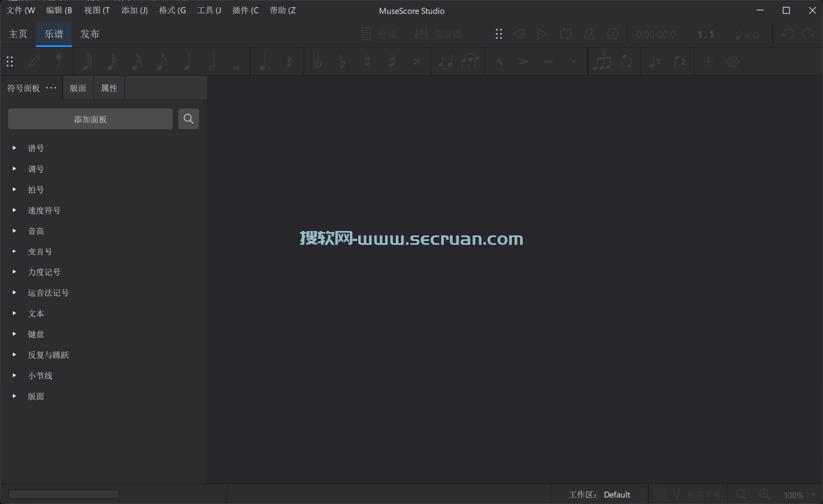Open the 格式 menu
Image resolution: width=823 pixels, height=504 pixels.
point(172,11)
